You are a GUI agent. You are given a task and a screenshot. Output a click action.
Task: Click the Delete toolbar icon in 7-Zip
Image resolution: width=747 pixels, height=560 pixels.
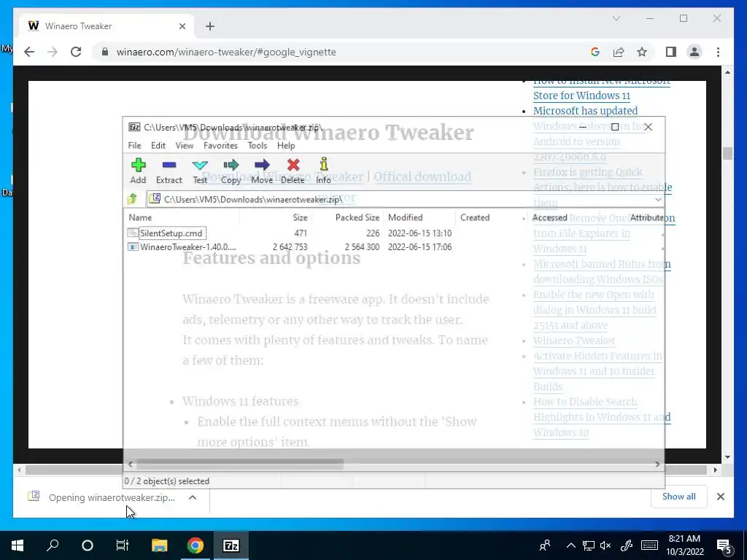click(x=293, y=171)
